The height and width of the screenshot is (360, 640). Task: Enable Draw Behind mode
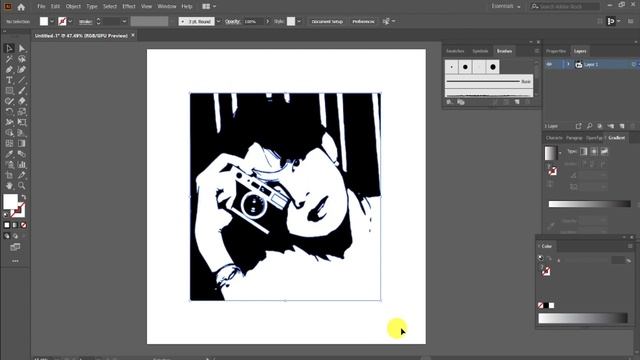pyautogui.click(x=15, y=236)
